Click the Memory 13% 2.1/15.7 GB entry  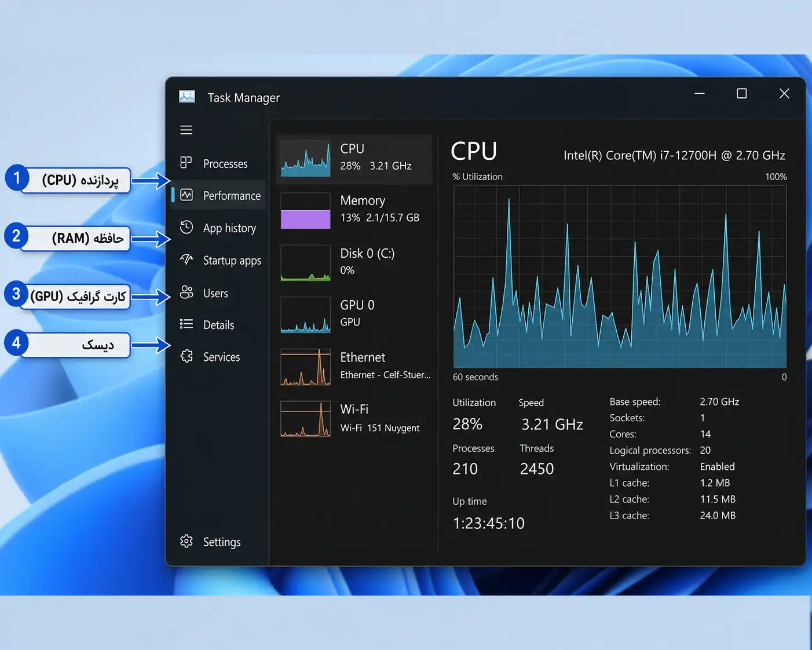tap(354, 210)
